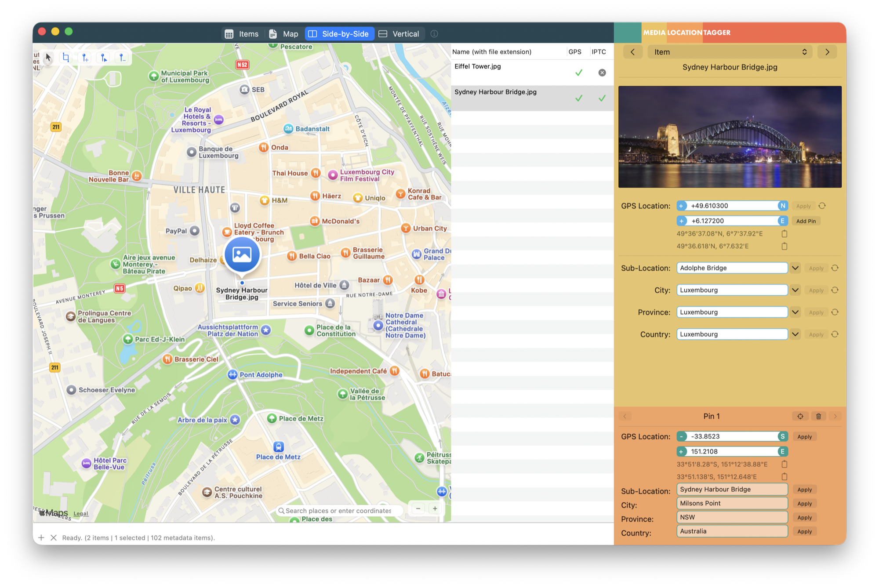Copy Pin 33°51'8.28"S coordinates to clipboard
The width and height of the screenshot is (879, 588).
[785, 464]
